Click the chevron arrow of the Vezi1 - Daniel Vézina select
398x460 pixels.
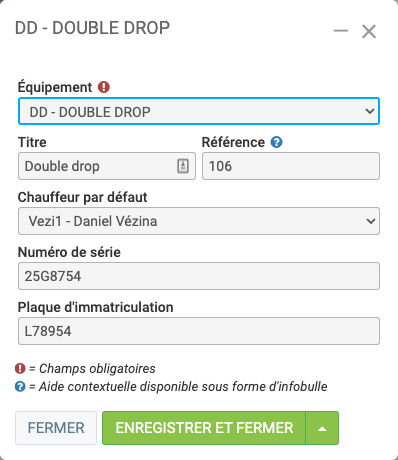(x=370, y=221)
